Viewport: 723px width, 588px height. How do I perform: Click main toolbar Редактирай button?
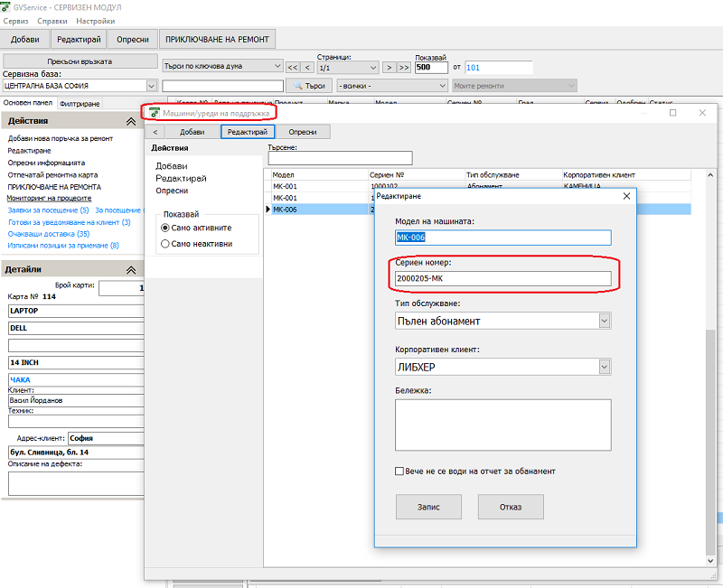click(x=79, y=39)
